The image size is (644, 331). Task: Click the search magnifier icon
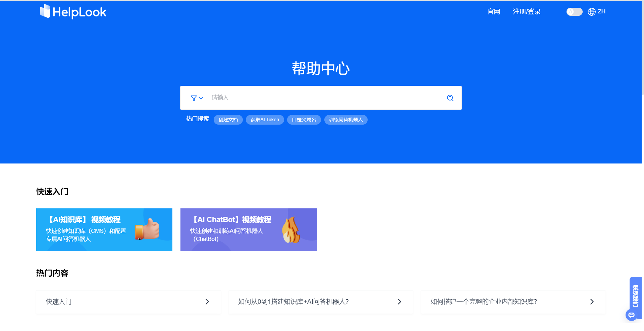click(450, 98)
